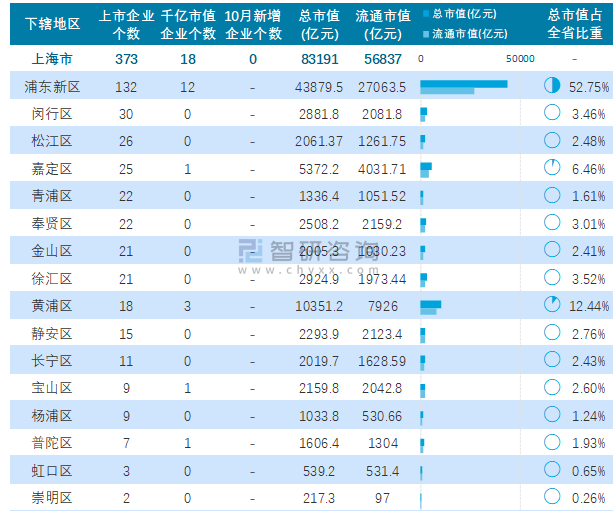The image size is (616, 516).
Task: Select the 上市企业个数 column header
Action: tap(126, 23)
